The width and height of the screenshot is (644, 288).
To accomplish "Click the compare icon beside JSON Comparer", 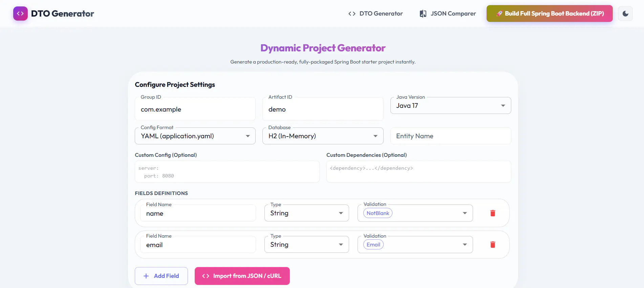I will coord(423,14).
